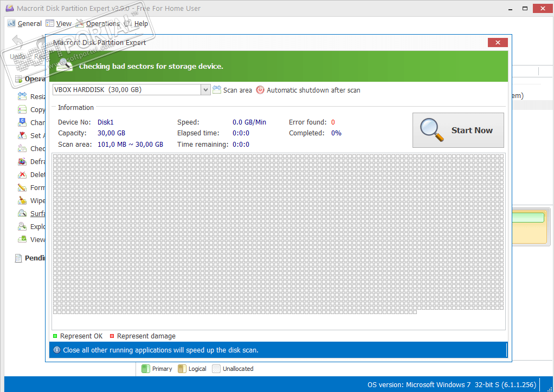Click the Pending operations panel icon

tap(18, 258)
